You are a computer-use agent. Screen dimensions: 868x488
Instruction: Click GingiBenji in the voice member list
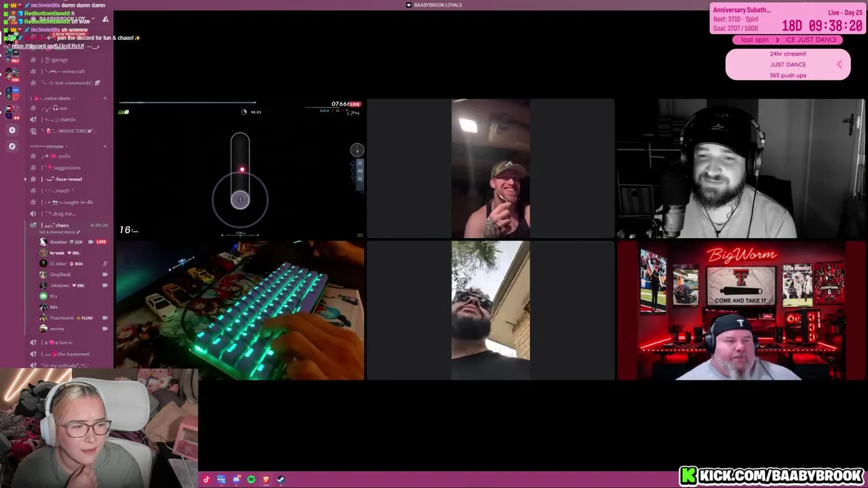point(60,274)
